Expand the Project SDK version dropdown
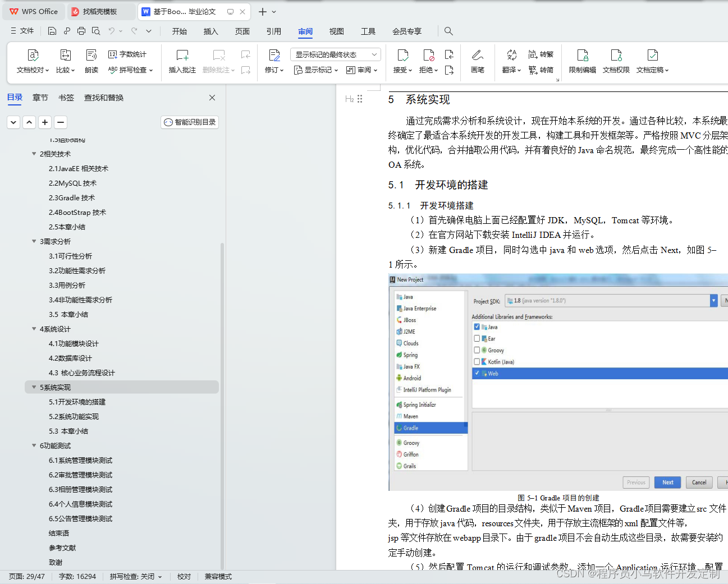728x584 pixels. pyautogui.click(x=713, y=300)
